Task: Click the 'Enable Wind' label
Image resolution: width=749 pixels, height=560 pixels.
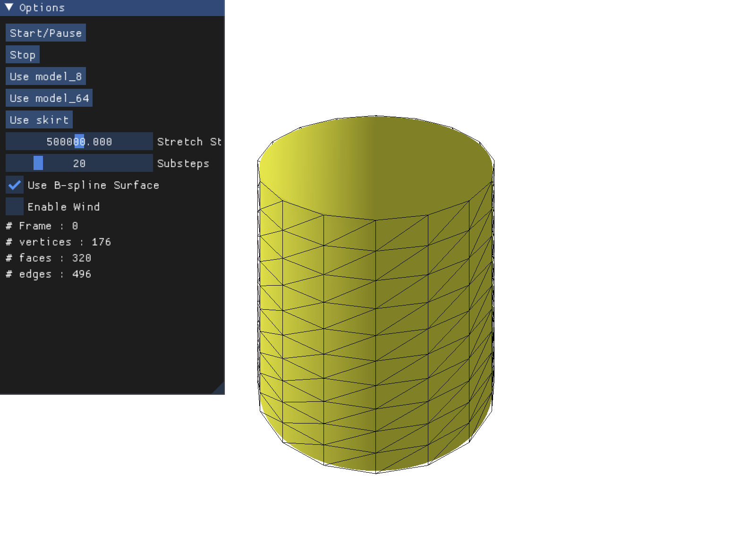Action: [64, 207]
